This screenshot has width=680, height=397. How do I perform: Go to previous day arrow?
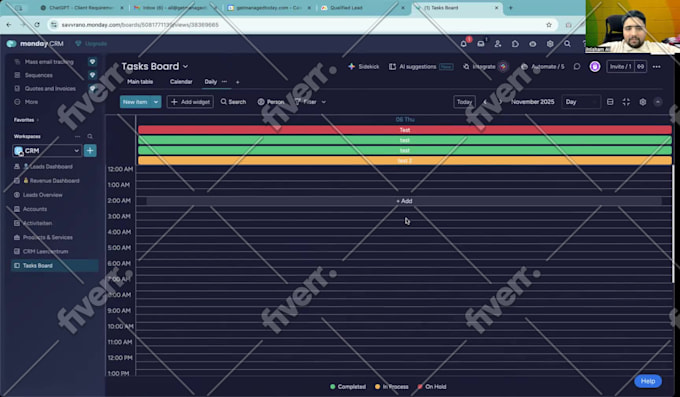pyautogui.click(x=485, y=102)
